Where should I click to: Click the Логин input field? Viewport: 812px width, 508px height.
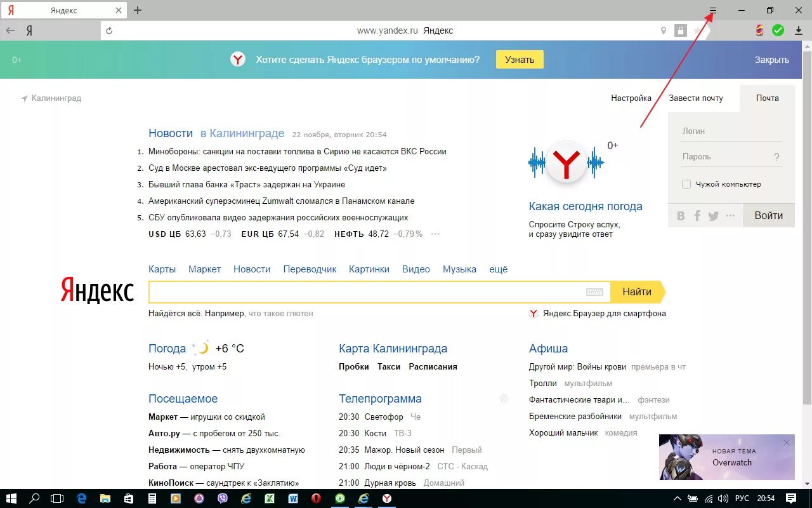click(731, 131)
